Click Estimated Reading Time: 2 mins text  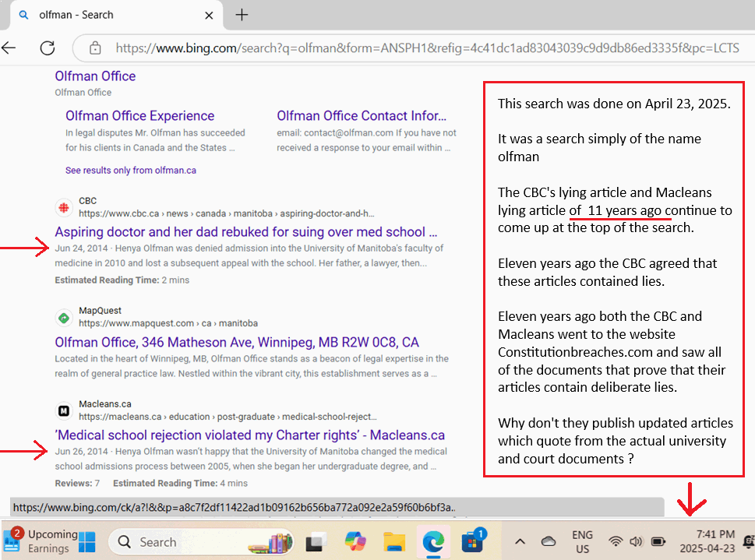(x=122, y=280)
